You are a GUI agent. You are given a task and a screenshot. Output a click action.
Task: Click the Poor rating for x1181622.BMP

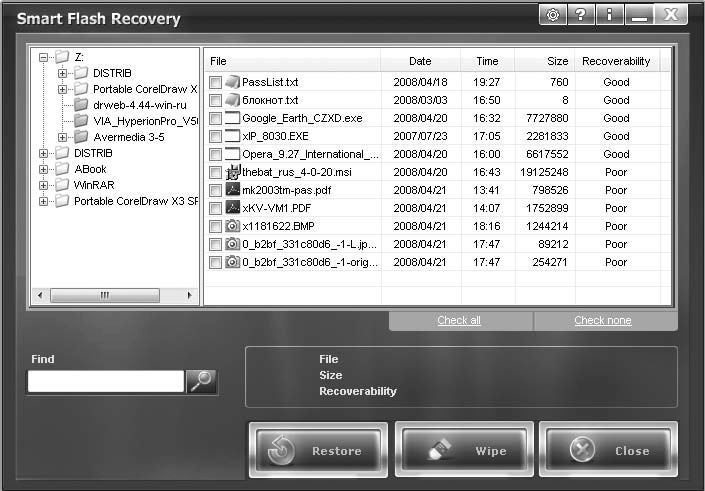point(616,226)
